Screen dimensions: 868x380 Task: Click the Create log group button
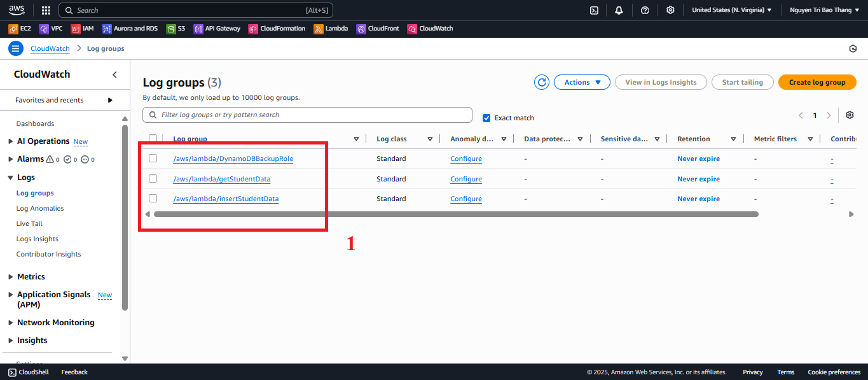817,82
